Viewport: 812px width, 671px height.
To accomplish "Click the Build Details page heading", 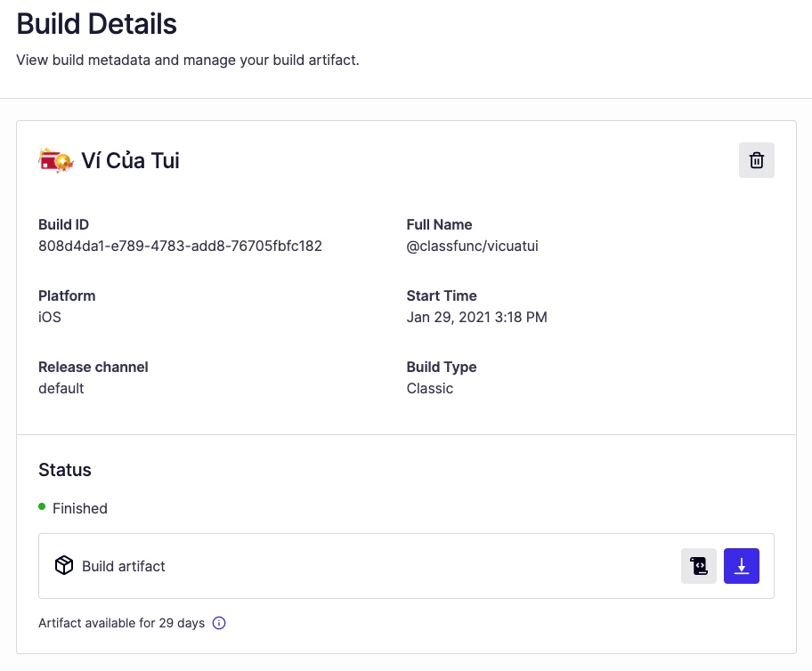I will click(97, 24).
